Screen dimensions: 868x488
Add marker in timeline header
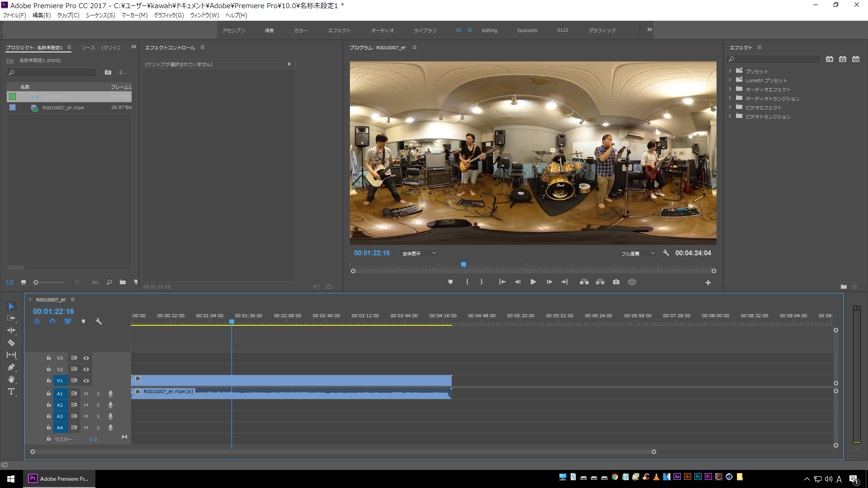pyautogui.click(x=83, y=321)
